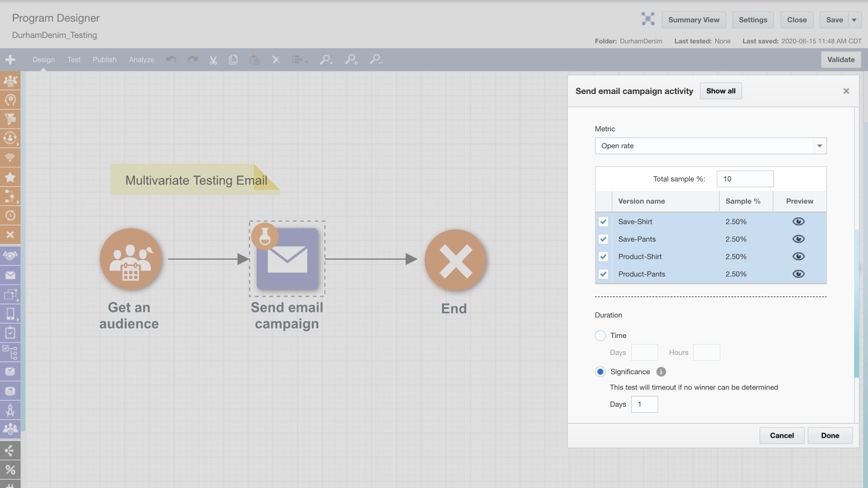Click the zoom out magnifier icon
Viewport: 868px width, 488px height.
click(376, 60)
